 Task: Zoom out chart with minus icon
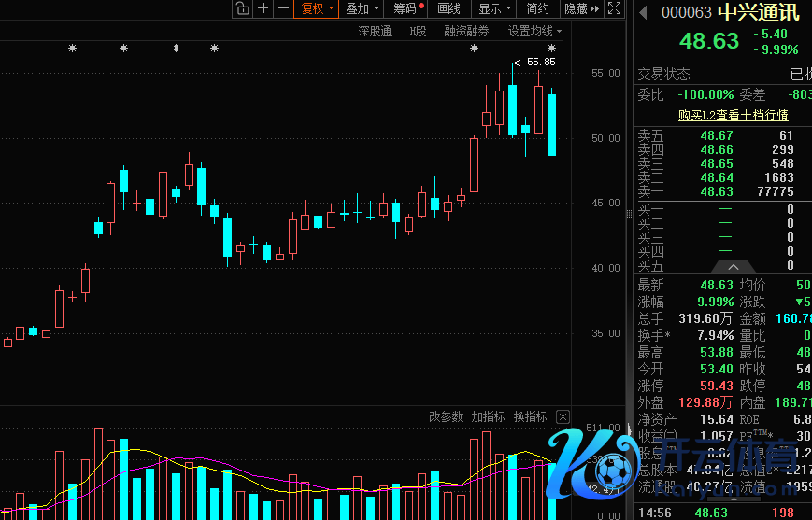[283, 8]
